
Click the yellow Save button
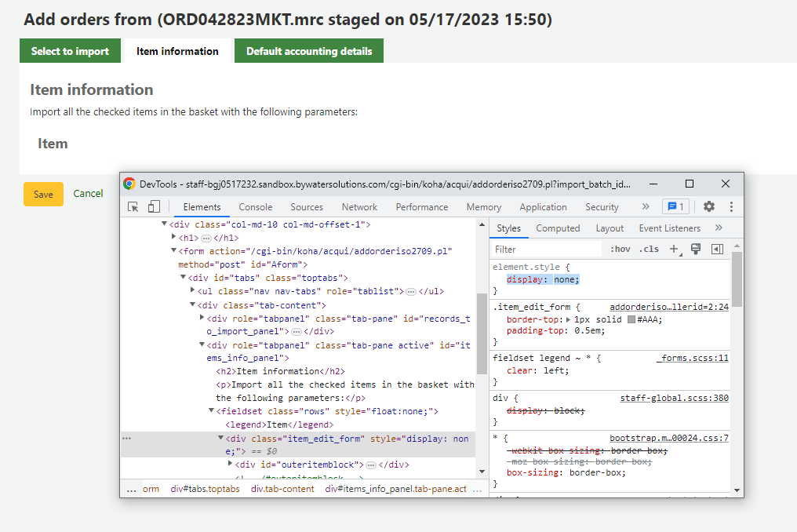(x=43, y=195)
